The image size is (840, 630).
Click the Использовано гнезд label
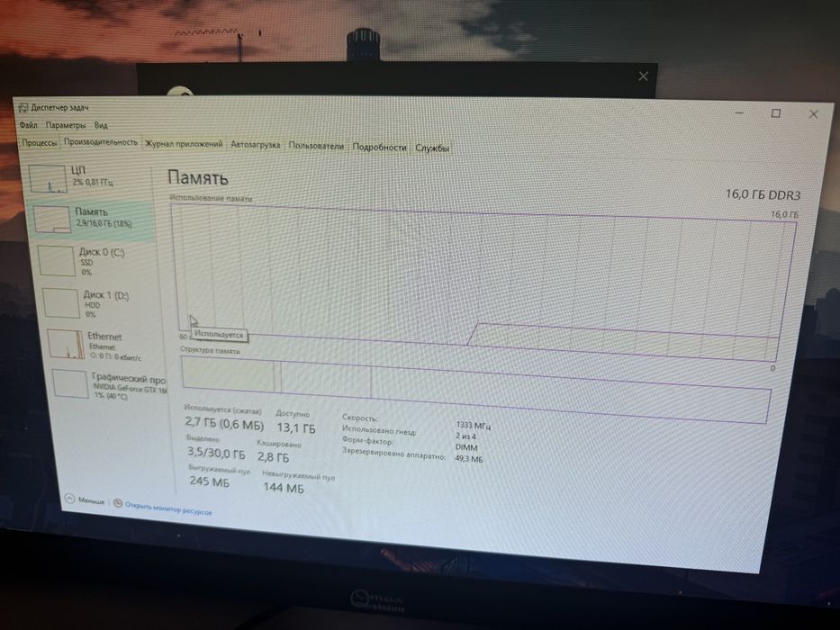tap(379, 430)
